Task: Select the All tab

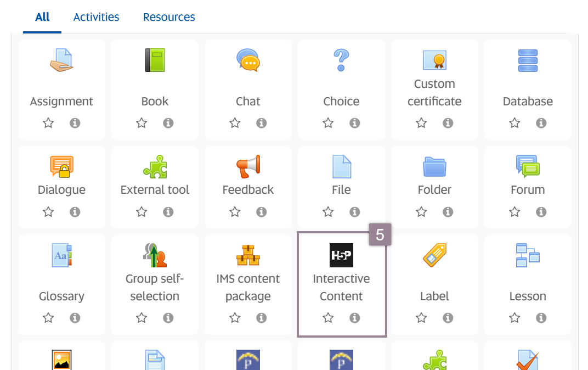Action: [42, 17]
